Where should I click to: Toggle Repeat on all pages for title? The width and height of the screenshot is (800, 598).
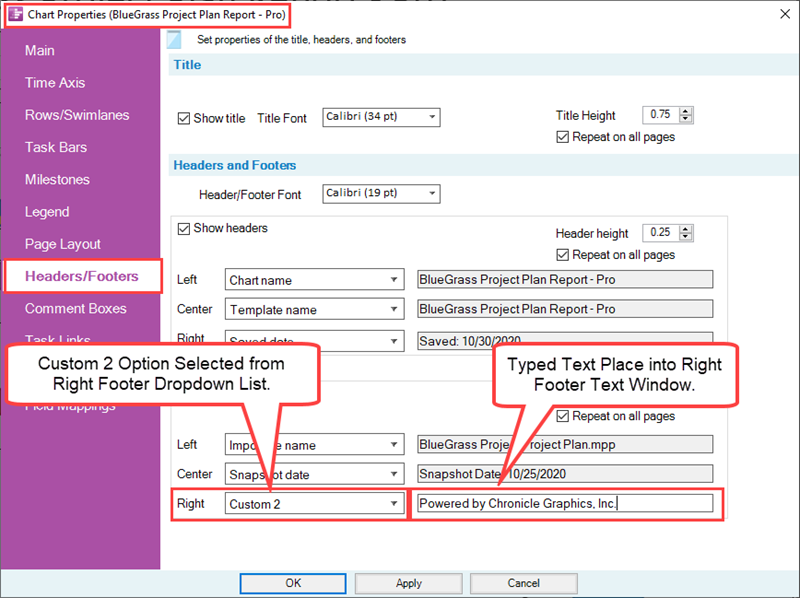(x=562, y=137)
